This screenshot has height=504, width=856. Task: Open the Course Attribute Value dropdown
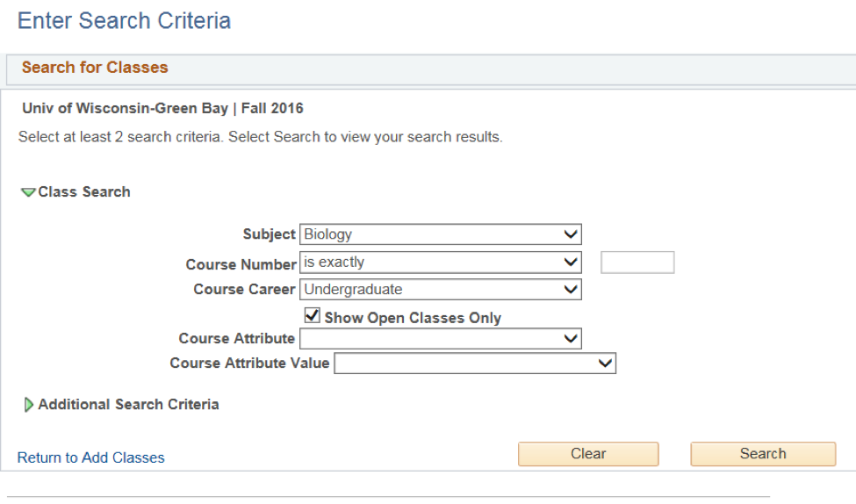click(x=475, y=364)
